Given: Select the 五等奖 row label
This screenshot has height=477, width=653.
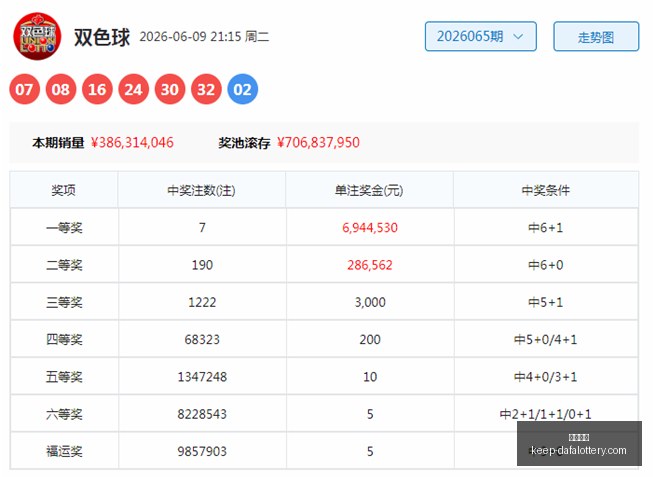Looking at the screenshot, I should click(x=64, y=377).
